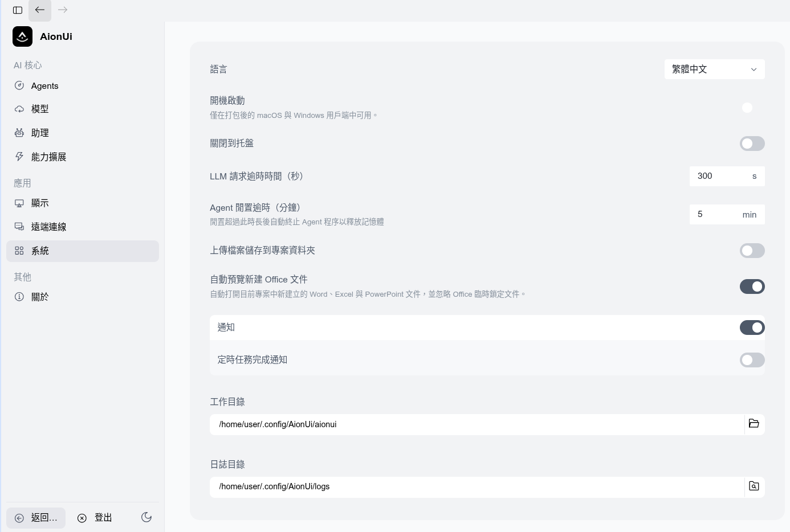Click the 日誌目錄 path field

tap(477, 486)
